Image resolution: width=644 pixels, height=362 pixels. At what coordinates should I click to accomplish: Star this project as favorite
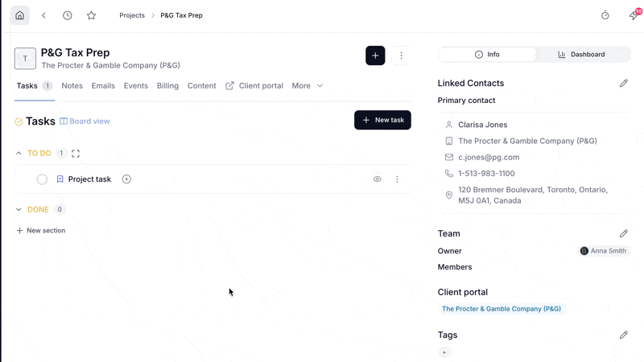[91, 15]
